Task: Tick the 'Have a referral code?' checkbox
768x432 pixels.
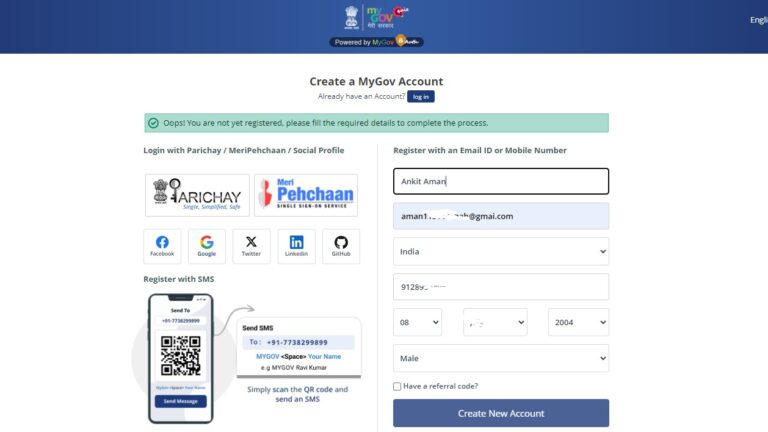Action: (x=397, y=386)
